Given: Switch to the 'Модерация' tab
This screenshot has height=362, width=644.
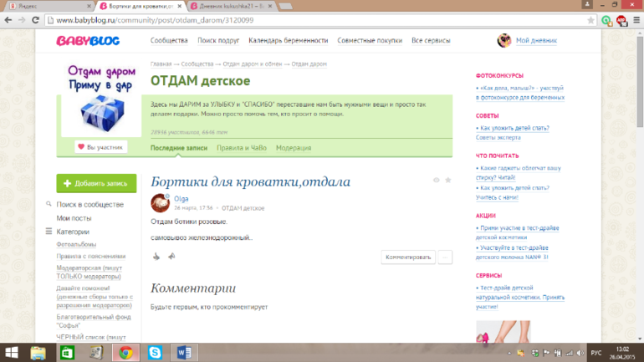Looking at the screenshot, I should [x=294, y=148].
